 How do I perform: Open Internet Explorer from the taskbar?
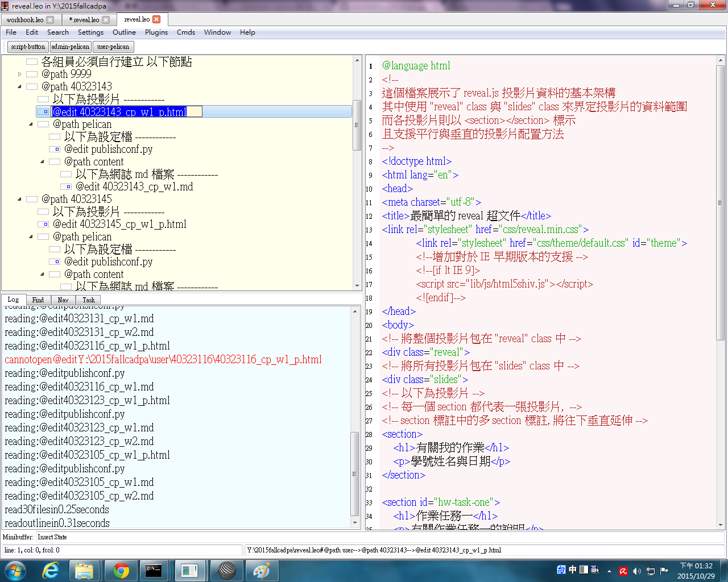click(51, 570)
